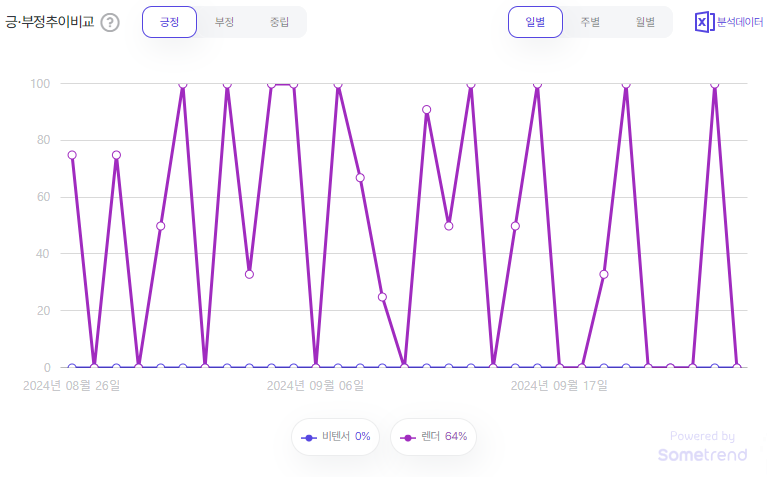Image resolution: width=767 pixels, height=477 pixels.
Task: Select the 일별 daily view
Action: tap(536, 22)
